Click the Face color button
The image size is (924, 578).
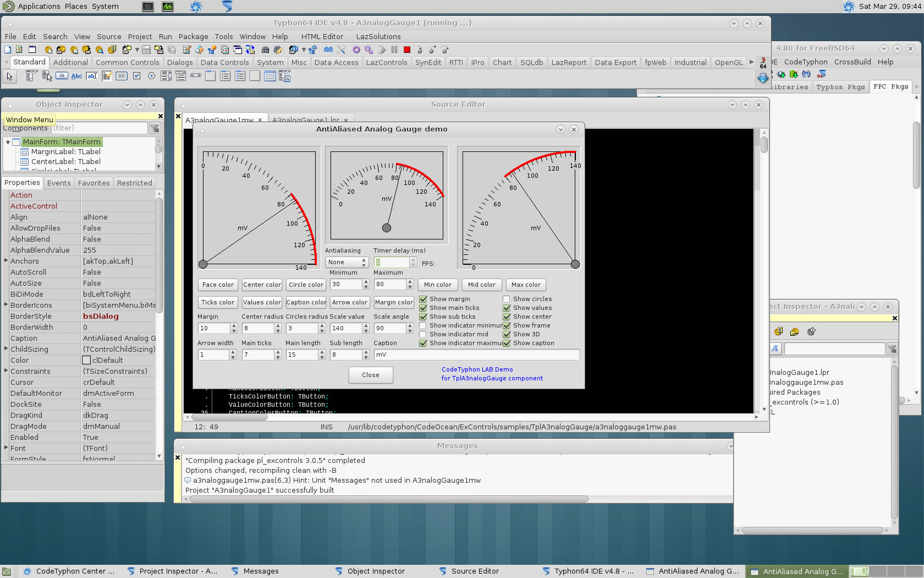coord(218,285)
